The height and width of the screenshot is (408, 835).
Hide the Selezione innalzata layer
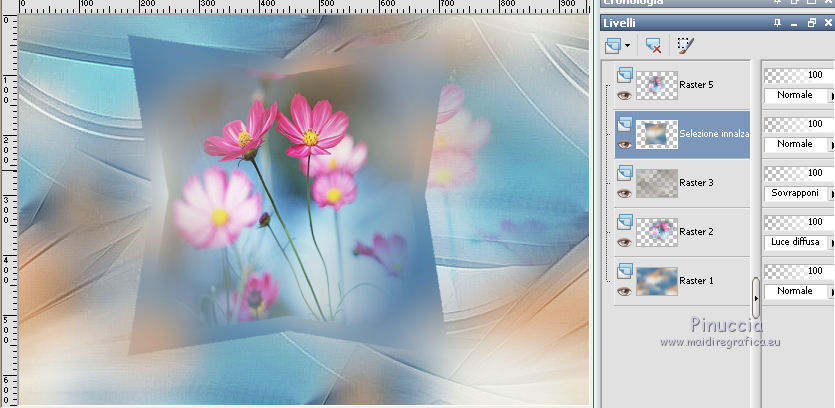click(625, 144)
